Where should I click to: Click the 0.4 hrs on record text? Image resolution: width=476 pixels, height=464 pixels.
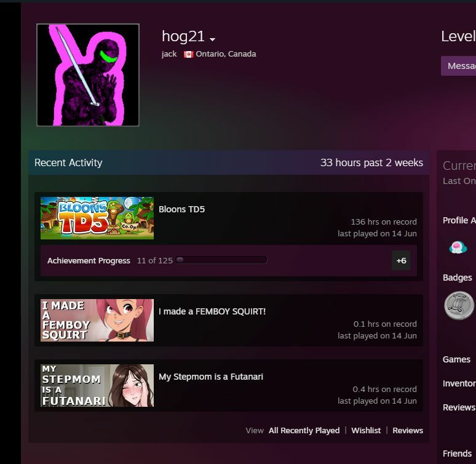(384, 390)
